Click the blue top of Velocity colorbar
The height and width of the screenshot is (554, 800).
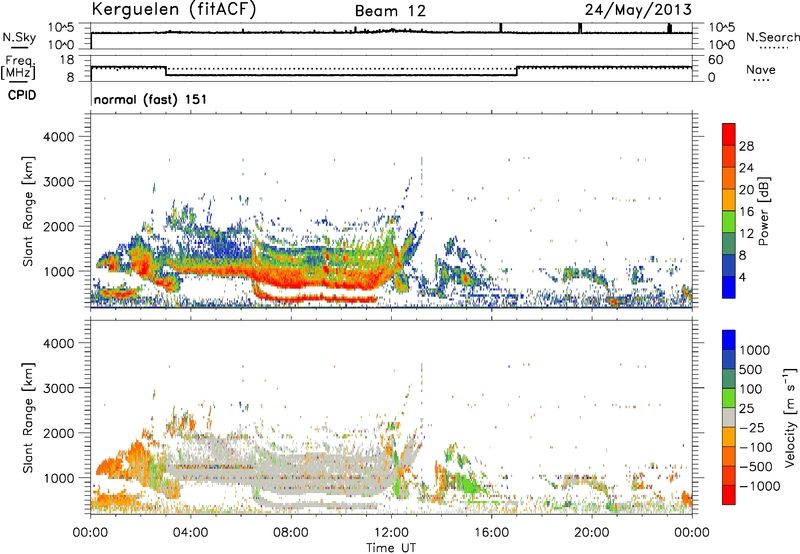tap(729, 340)
